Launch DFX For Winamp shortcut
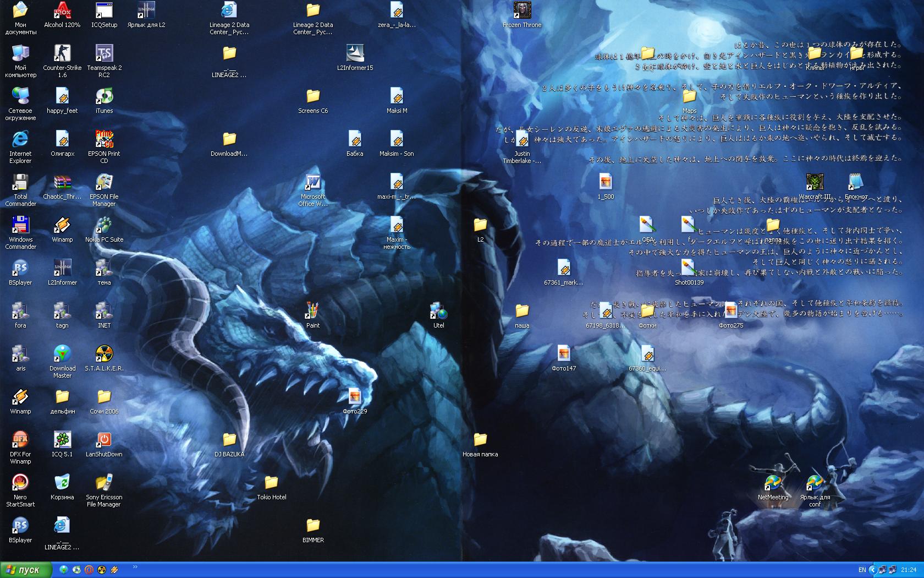924x578 pixels. point(20,448)
